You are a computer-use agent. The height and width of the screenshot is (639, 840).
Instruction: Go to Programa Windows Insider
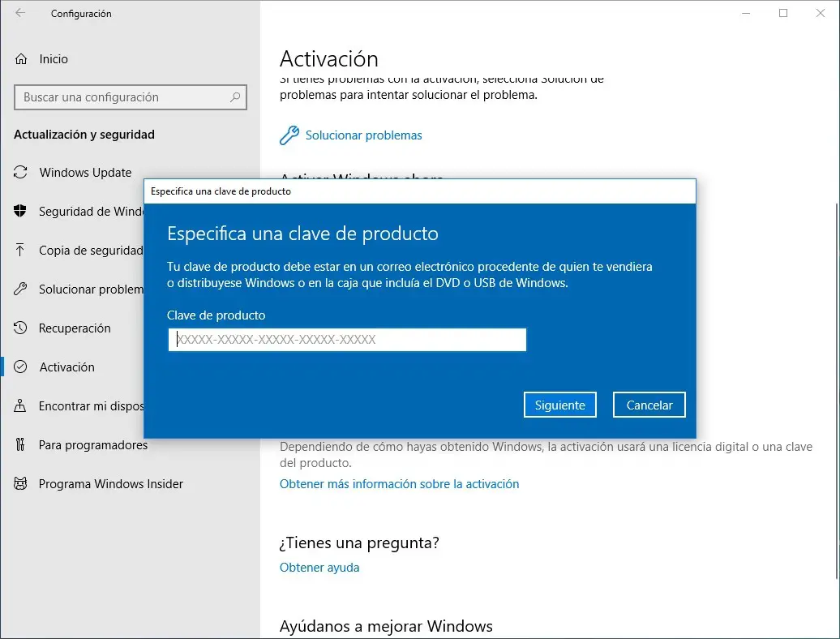click(111, 483)
